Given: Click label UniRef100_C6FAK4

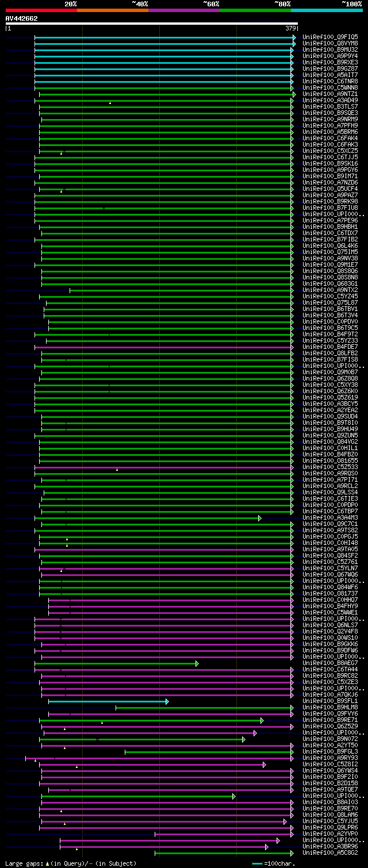Looking at the screenshot, I should pyautogui.click(x=330, y=138).
